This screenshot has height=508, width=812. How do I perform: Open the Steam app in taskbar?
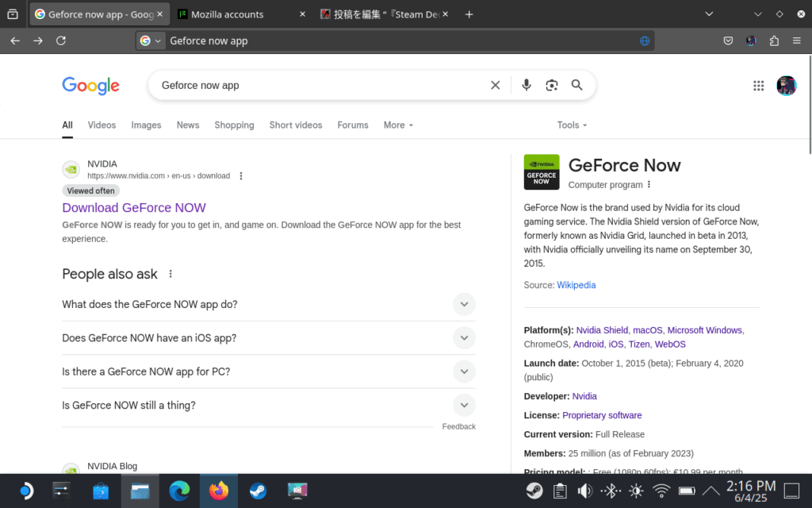[258, 491]
